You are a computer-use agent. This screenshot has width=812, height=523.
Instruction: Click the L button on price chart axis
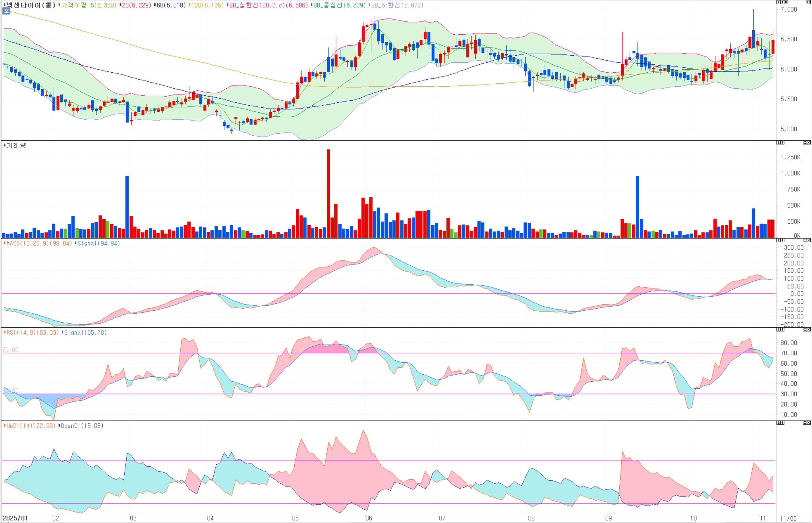click(x=779, y=2)
